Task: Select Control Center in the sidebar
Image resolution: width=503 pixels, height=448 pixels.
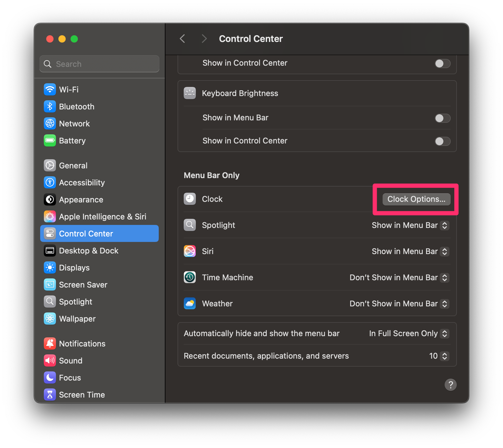Action: [99, 233]
